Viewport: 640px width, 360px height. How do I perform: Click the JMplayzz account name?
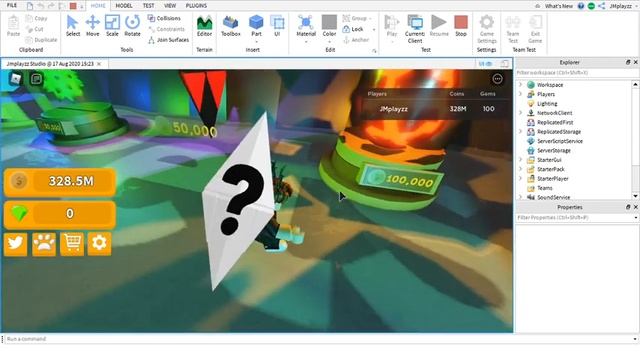[620, 6]
